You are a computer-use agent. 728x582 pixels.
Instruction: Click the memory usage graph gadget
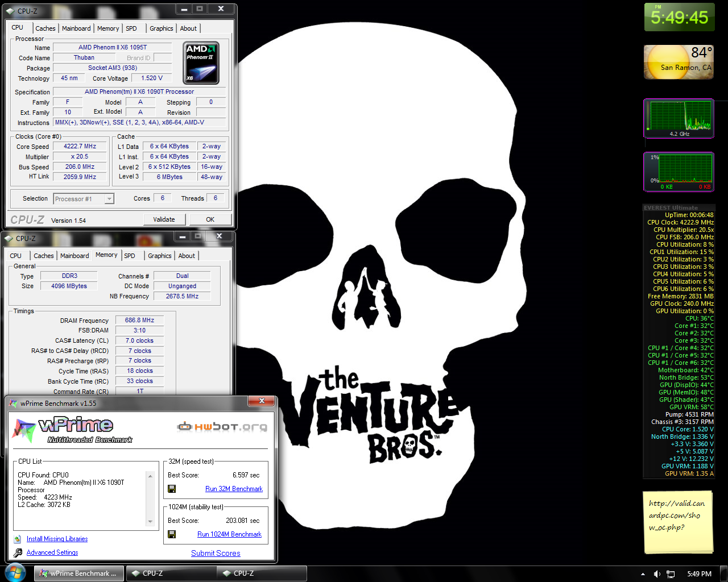click(x=679, y=172)
